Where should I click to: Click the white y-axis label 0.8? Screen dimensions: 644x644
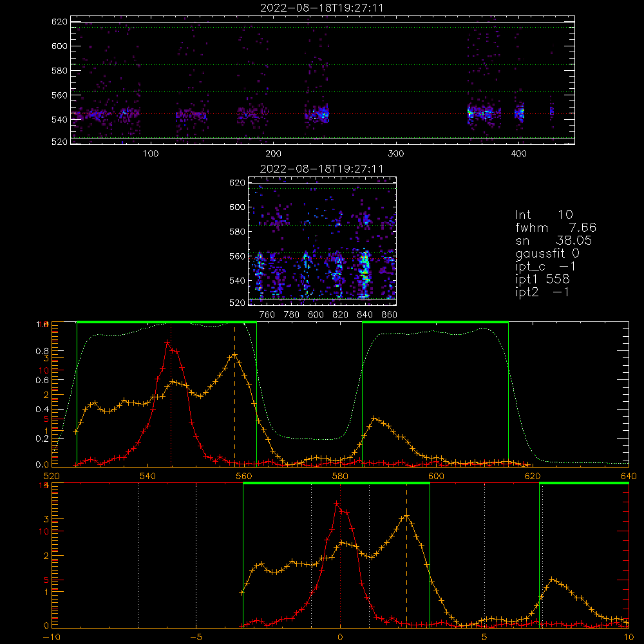[43, 351]
